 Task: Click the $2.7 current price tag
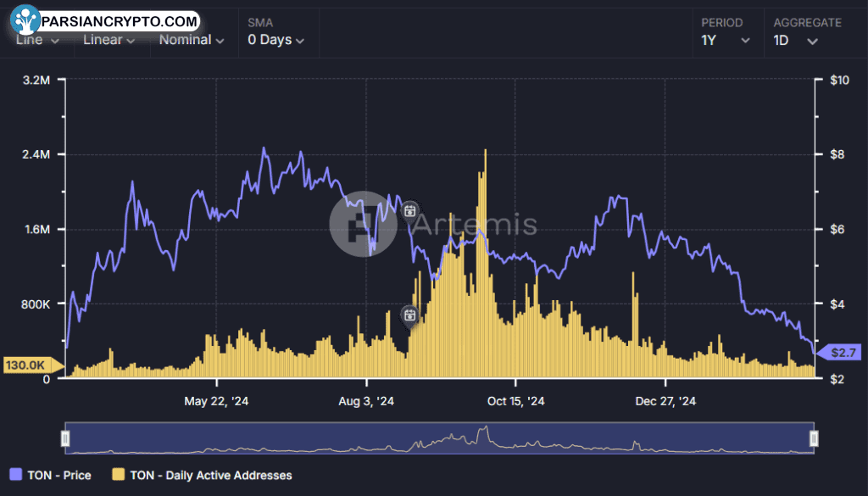(840, 352)
